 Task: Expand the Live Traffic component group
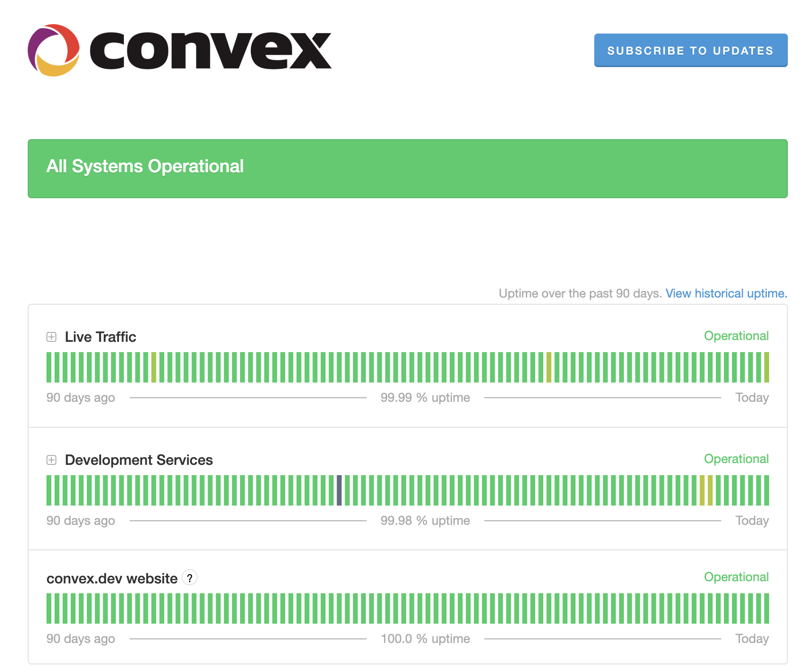click(51, 337)
